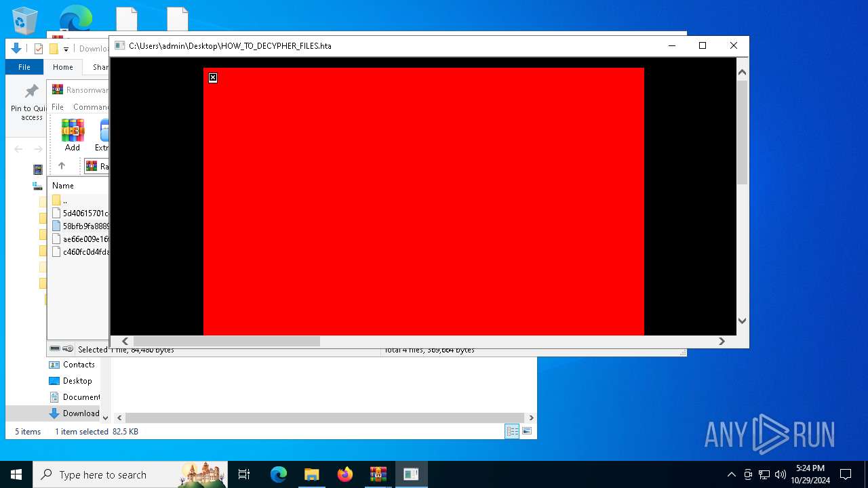Open Documents in the Explorer navigation pane

click(x=75, y=397)
